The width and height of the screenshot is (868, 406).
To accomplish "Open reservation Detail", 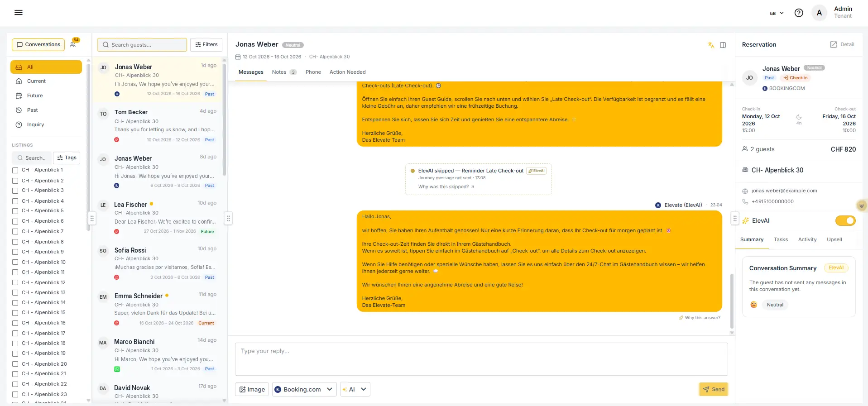I will [x=842, y=44].
